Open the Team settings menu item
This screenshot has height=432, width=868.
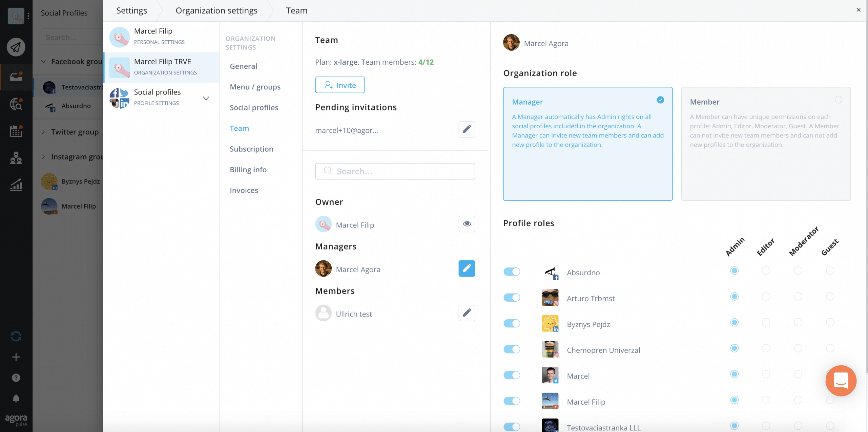pos(239,128)
